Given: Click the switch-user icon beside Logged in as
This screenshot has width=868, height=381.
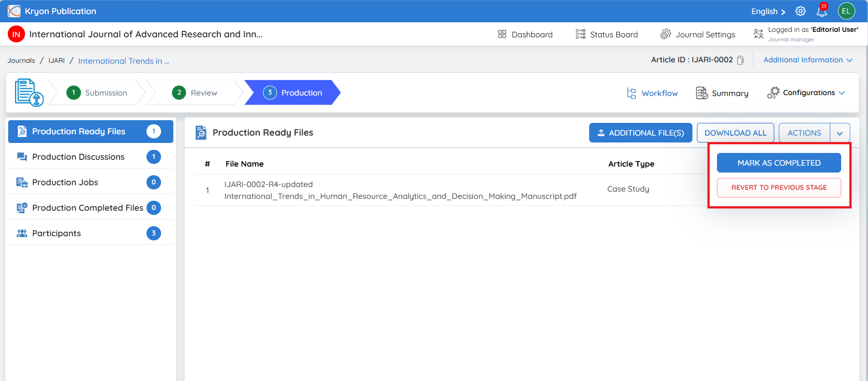Looking at the screenshot, I should pyautogui.click(x=758, y=34).
